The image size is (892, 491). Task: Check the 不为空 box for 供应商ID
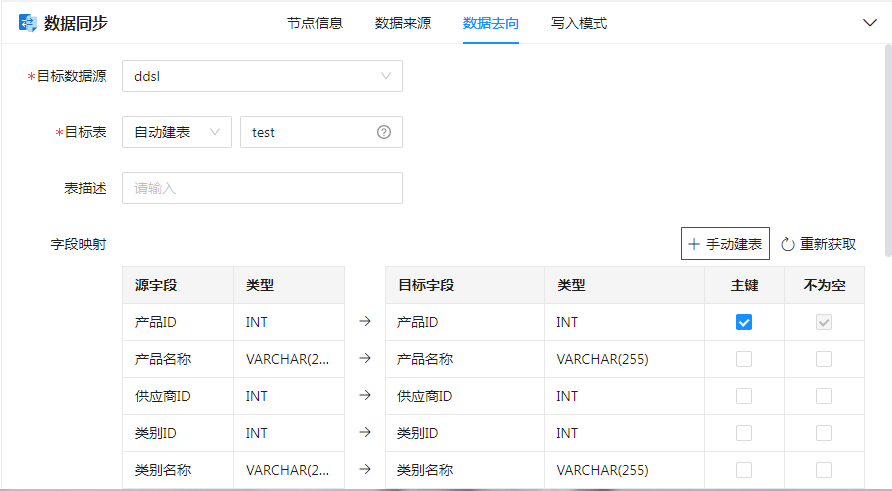pyautogui.click(x=824, y=396)
